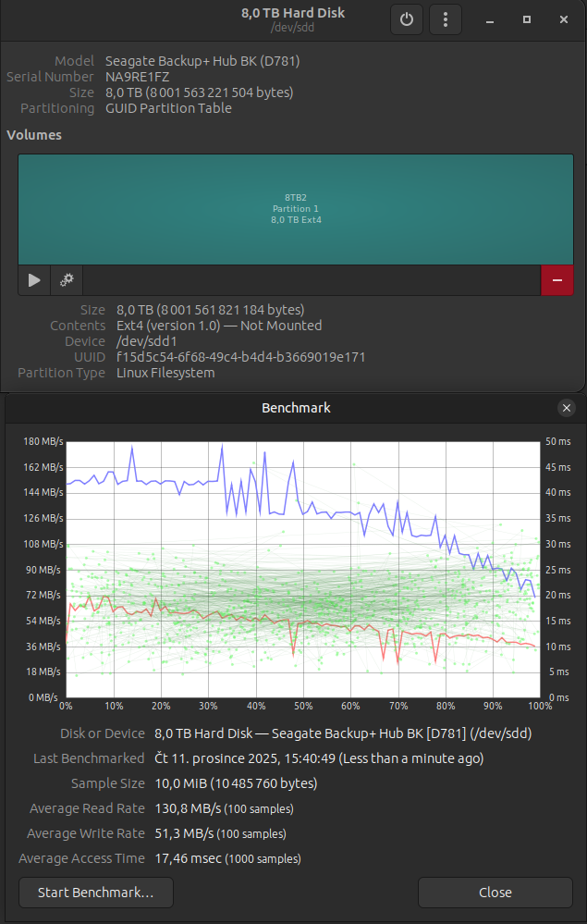Open additional partition options gear menu
587x924 pixels.
click(x=67, y=280)
